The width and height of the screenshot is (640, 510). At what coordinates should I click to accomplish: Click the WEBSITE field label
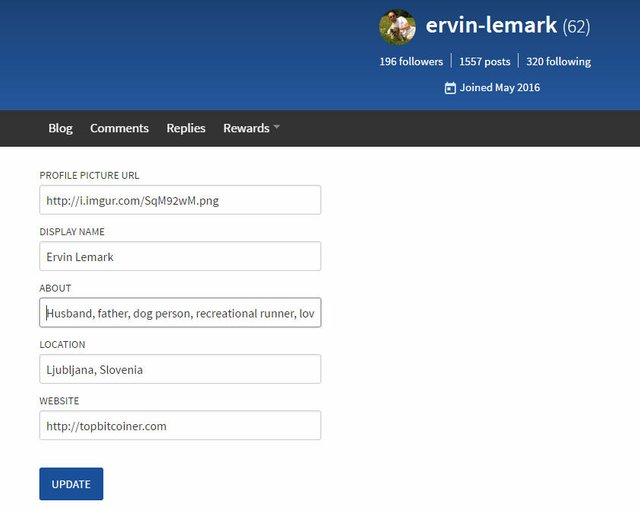point(59,401)
